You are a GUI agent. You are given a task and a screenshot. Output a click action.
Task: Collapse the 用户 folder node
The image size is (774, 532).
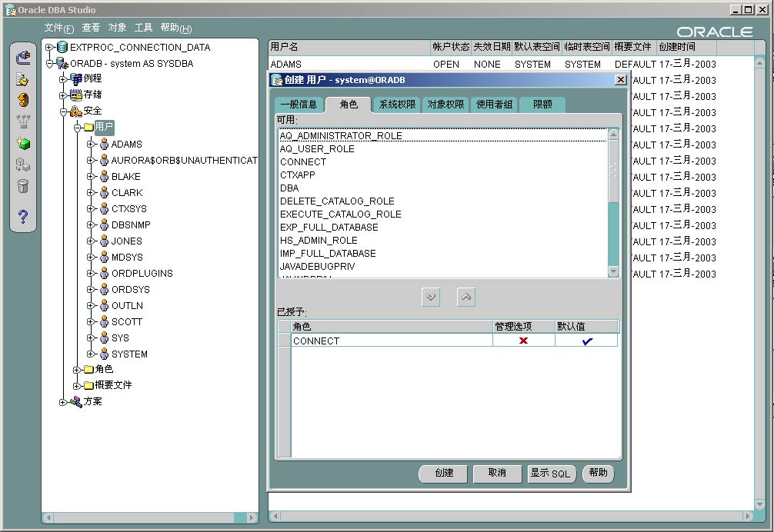(x=77, y=128)
